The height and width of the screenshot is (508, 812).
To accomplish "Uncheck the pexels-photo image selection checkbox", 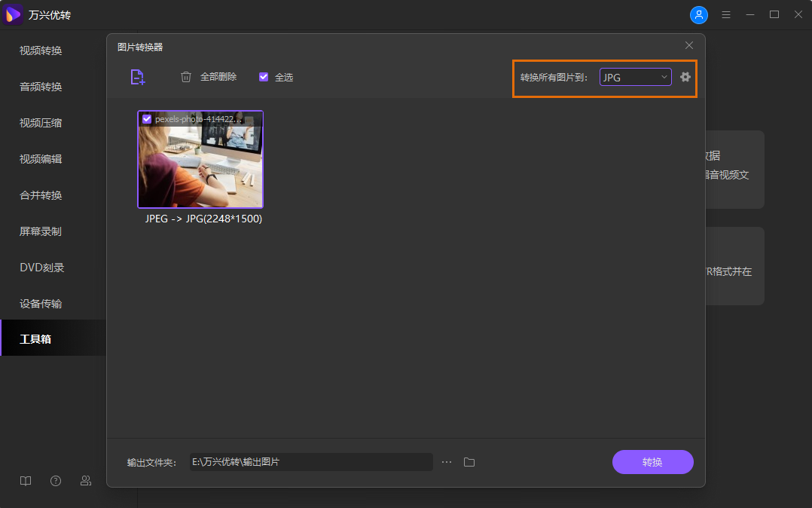I will [x=146, y=118].
